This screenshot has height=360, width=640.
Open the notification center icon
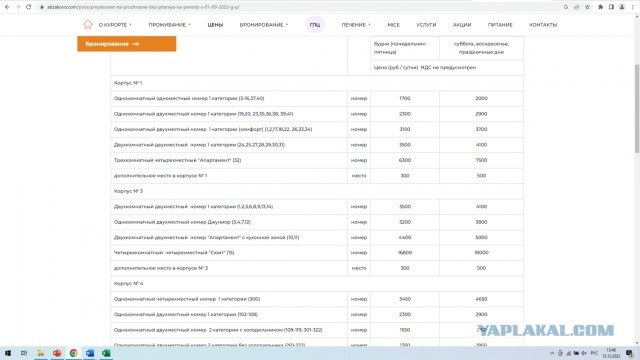point(630,353)
